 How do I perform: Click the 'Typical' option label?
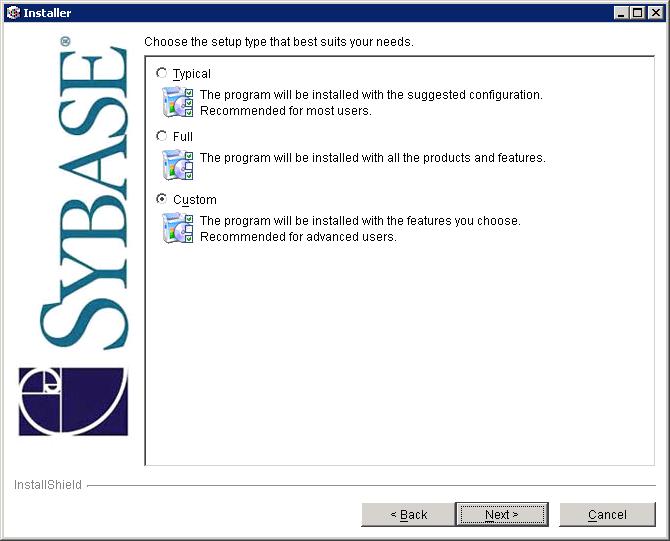(191, 74)
